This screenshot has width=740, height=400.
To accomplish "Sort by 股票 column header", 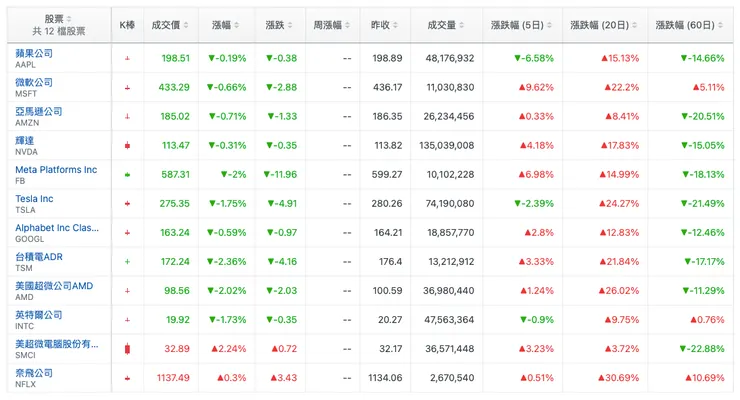I will tap(59, 19).
